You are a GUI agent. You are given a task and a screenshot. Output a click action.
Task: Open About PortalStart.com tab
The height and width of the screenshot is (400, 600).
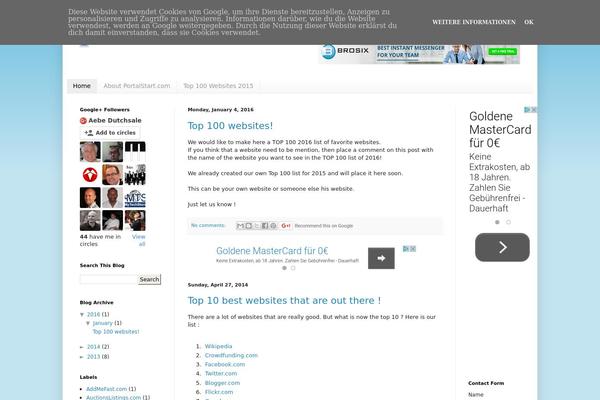point(137,86)
